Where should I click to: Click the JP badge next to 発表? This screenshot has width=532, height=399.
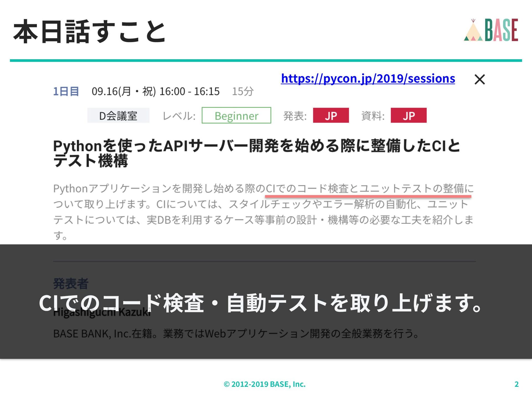coord(331,116)
